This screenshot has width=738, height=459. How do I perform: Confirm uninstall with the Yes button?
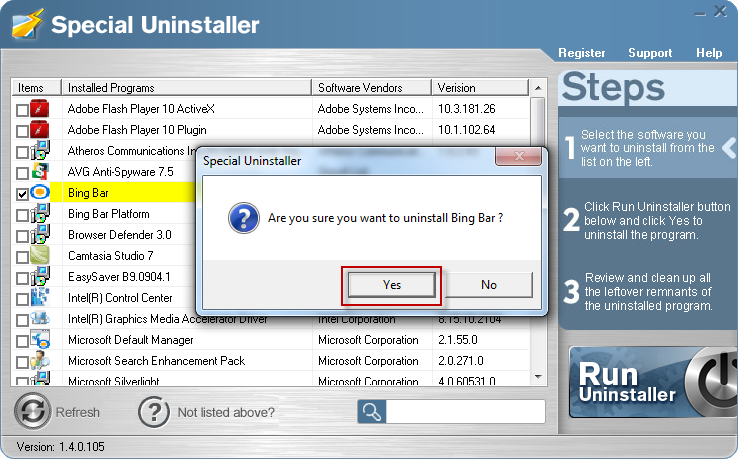point(392,284)
